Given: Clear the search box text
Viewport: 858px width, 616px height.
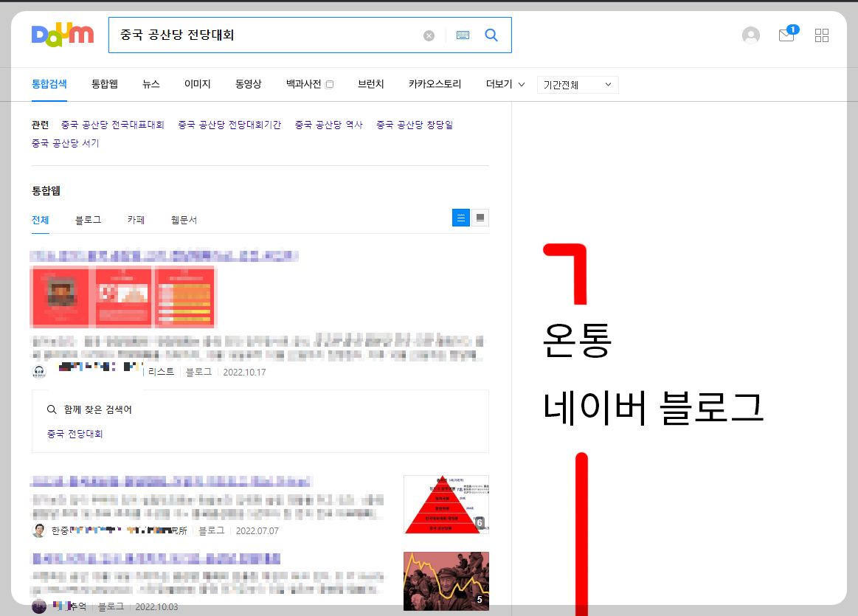Looking at the screenshot, I should [x=429, y=35].
